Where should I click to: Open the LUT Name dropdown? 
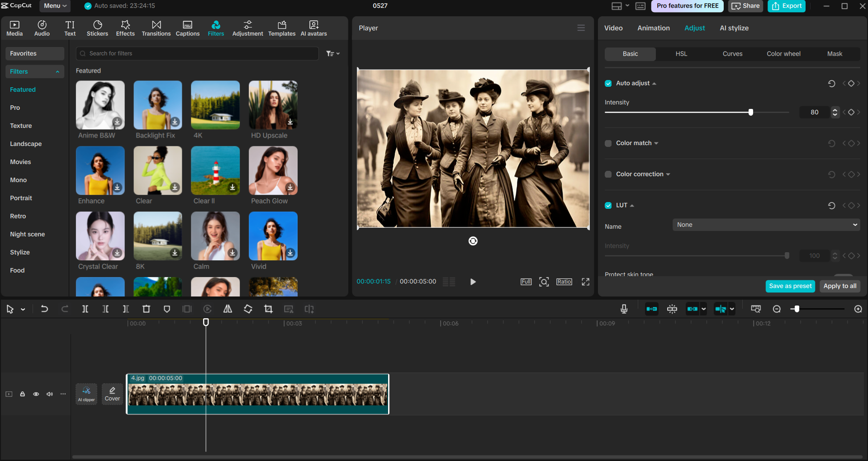pos(765,225)
